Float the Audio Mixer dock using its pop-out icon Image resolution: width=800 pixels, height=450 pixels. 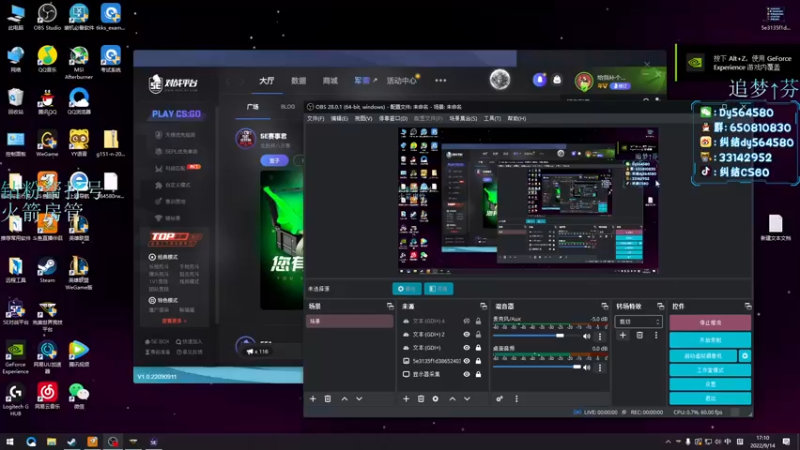(x=605, y=306)
